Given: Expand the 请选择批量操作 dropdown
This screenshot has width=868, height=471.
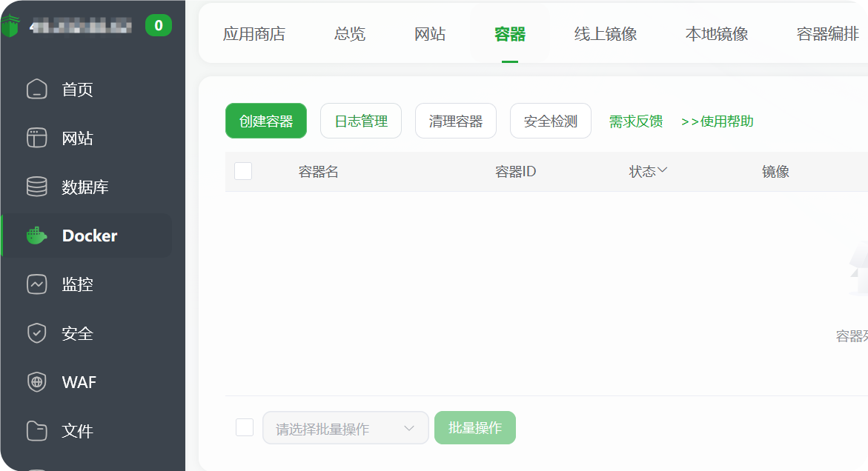Looking at the screenshot, I should (x=345, y=427).
